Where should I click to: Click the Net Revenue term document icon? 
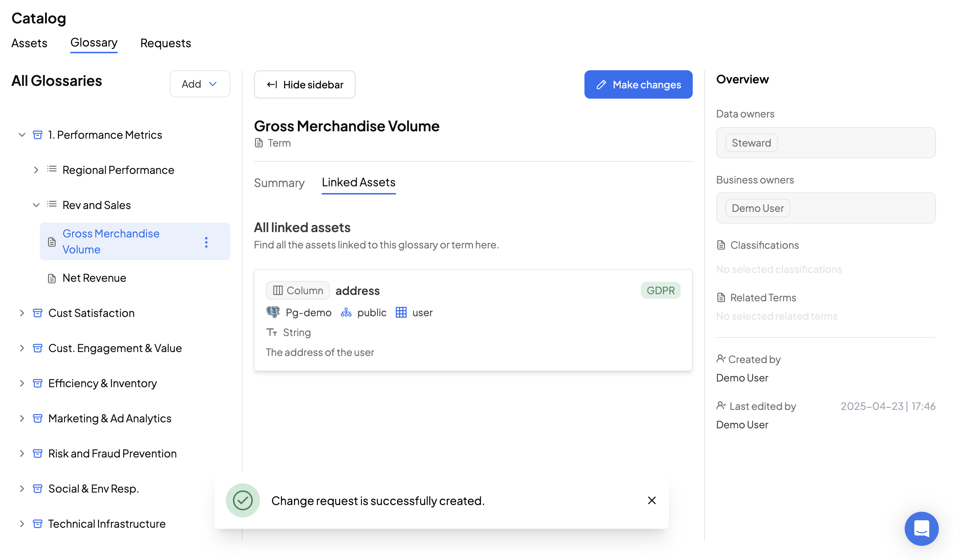pyautogui.click(x=52, y=278)
